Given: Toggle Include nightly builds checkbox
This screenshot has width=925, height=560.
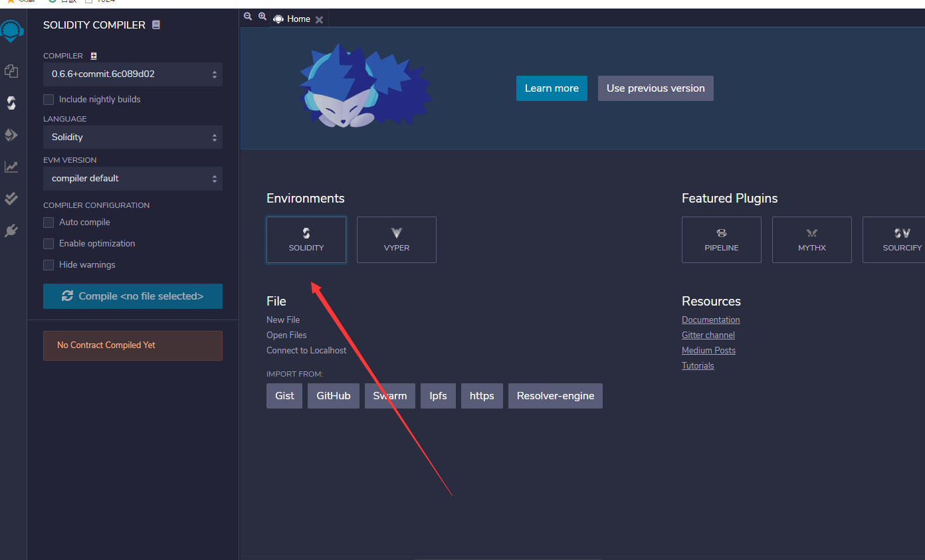Looking at the screenshot, I should pos(49,100).
